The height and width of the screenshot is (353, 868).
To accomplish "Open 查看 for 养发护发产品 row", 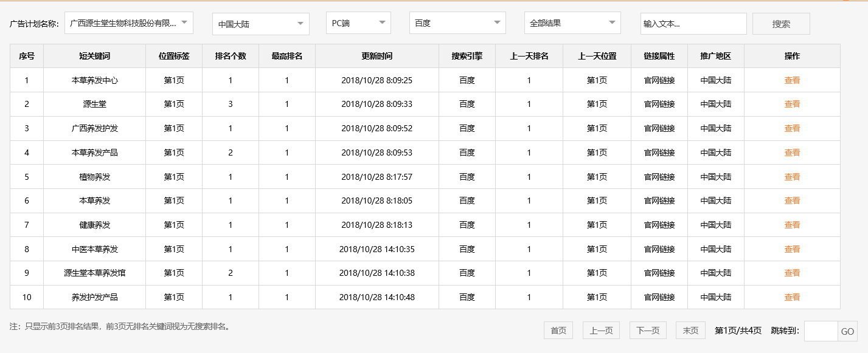I will coord(791,297).
